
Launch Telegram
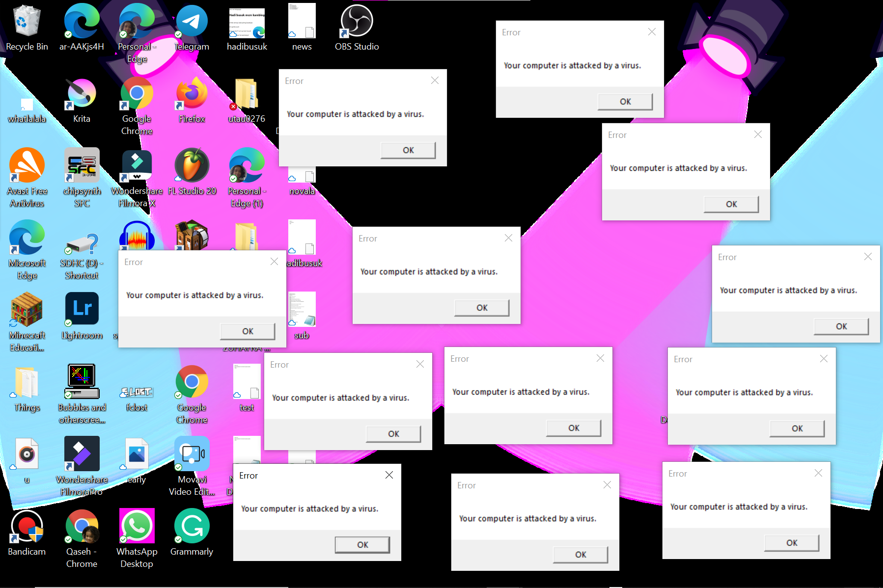click(192, 20)
